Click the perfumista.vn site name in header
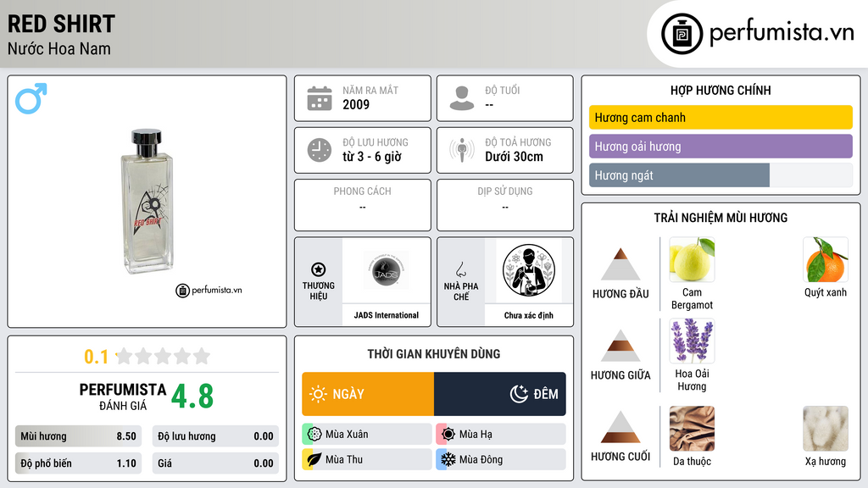 coord(782,32)
